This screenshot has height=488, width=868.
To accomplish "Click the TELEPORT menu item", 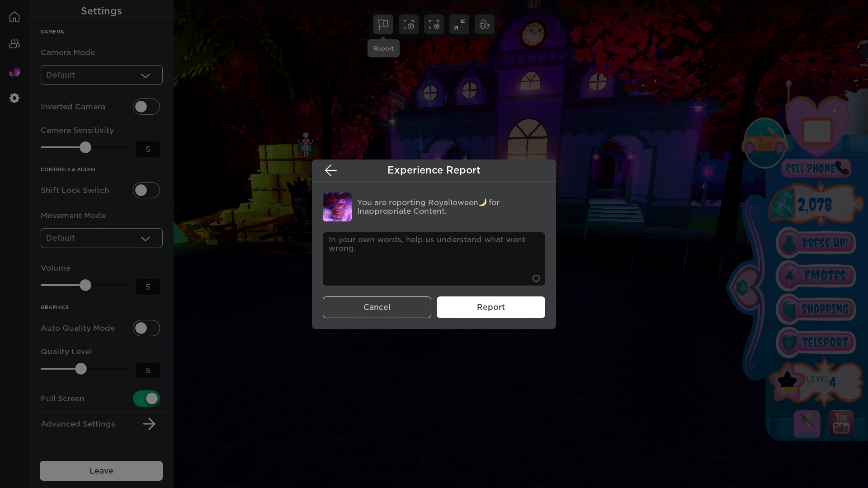I will coord(818,342).
